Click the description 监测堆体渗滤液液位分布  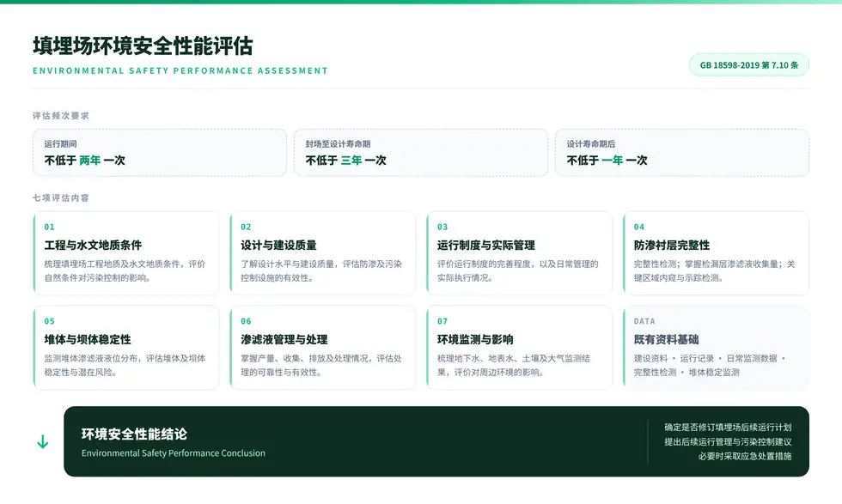[x=125, y=366]
